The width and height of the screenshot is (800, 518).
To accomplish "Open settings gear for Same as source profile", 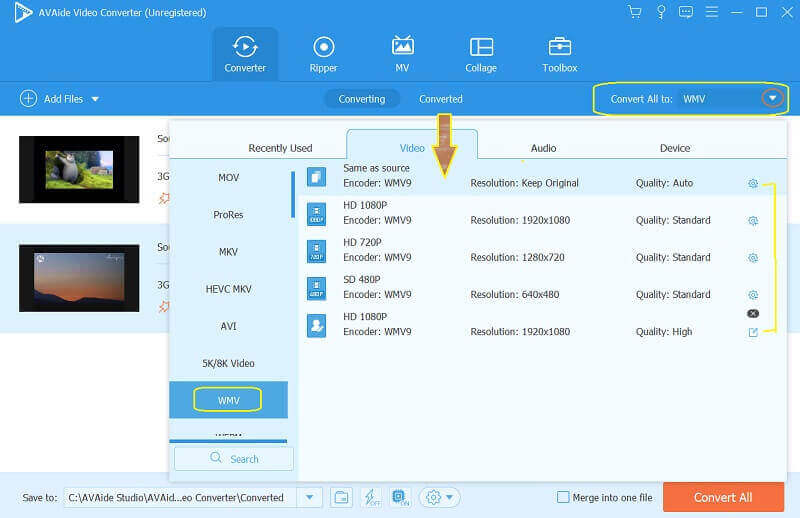I will [x=753, y=183].
